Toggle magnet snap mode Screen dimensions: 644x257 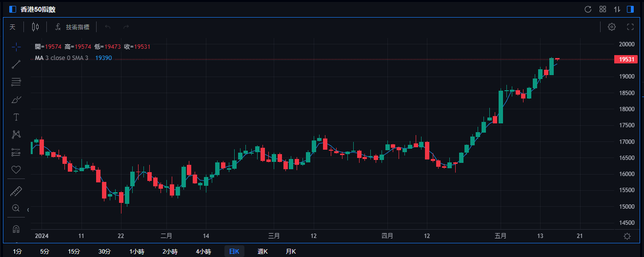[16, 229]
